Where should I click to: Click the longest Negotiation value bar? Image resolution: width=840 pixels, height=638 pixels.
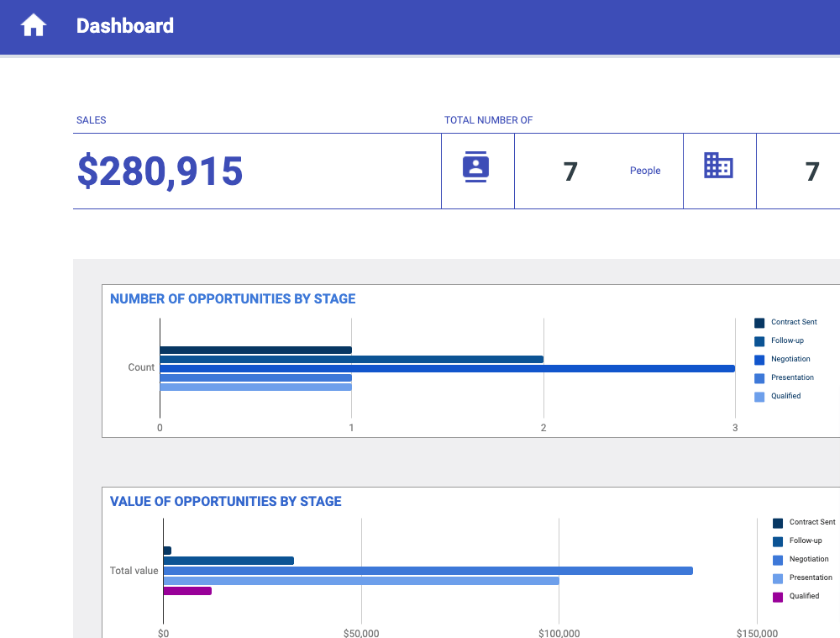428,571
